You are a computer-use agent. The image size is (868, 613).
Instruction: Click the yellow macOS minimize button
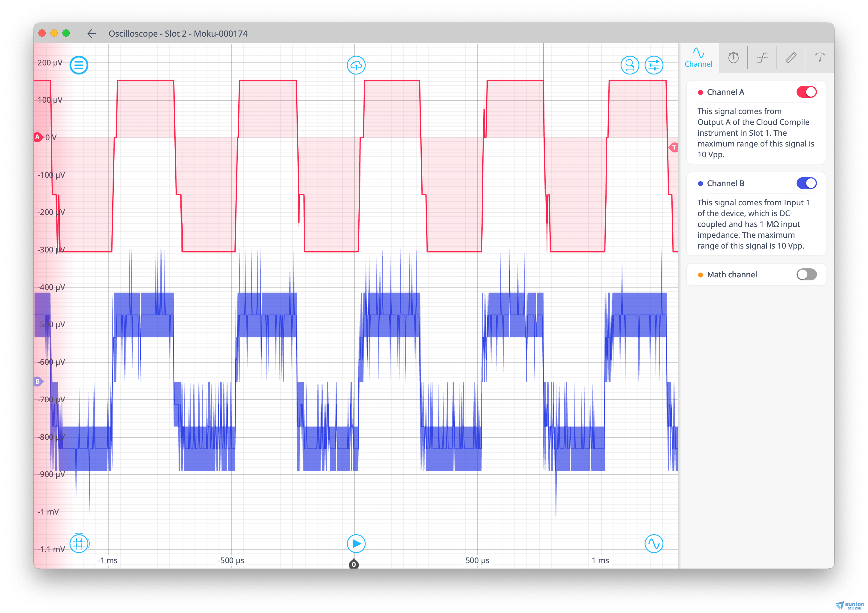54,33
